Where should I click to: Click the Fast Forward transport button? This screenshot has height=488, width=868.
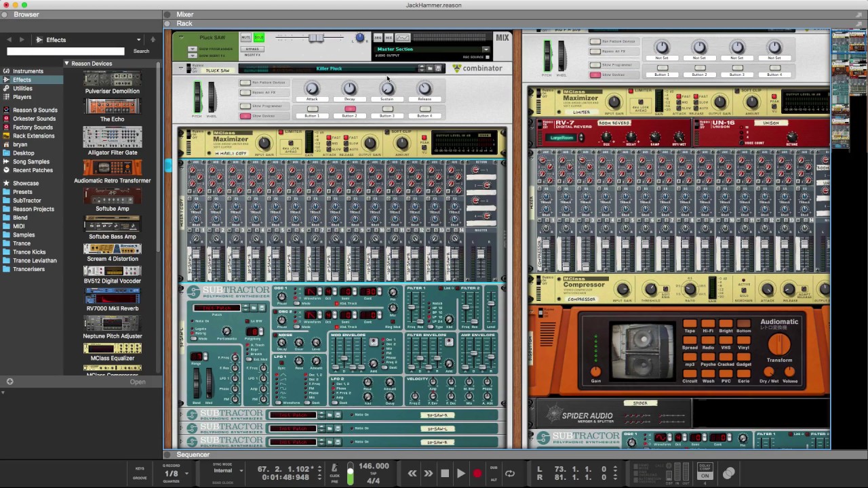429,474
